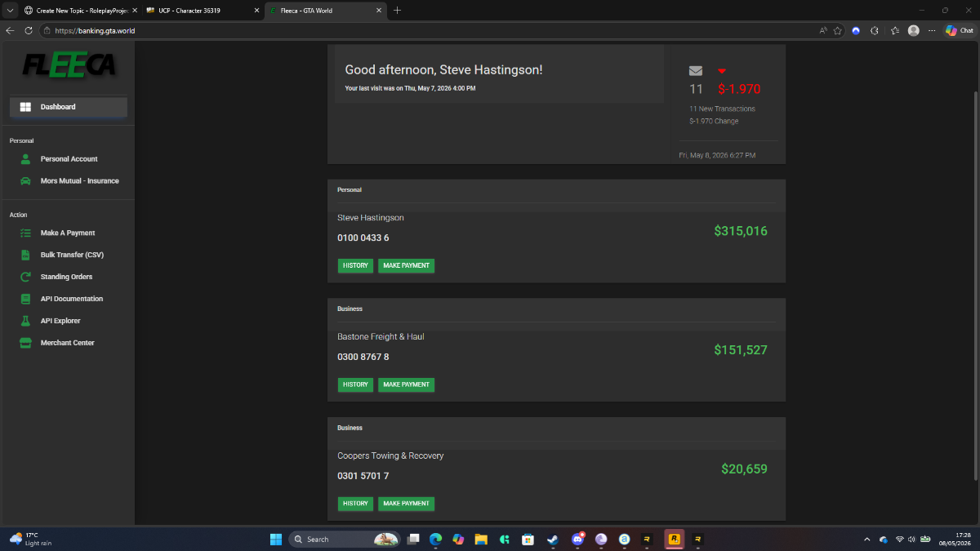Click the read aloud icon in address bar
980x551 pixels.
click(x=823, y=30)
